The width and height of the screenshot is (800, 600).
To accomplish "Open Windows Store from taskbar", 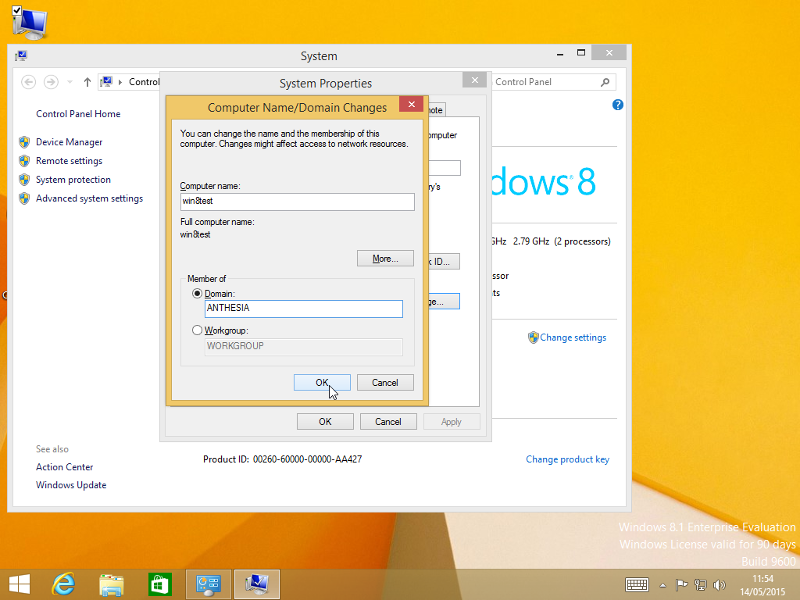I will [159, 585].
